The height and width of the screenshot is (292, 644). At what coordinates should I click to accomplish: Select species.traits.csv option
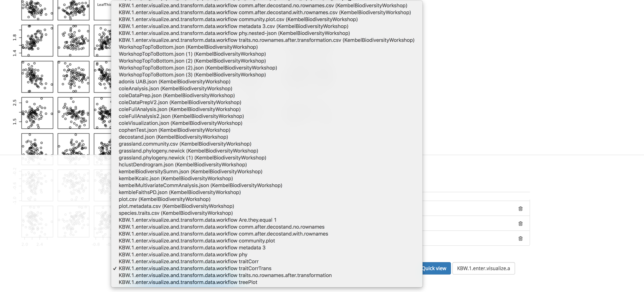266,213
